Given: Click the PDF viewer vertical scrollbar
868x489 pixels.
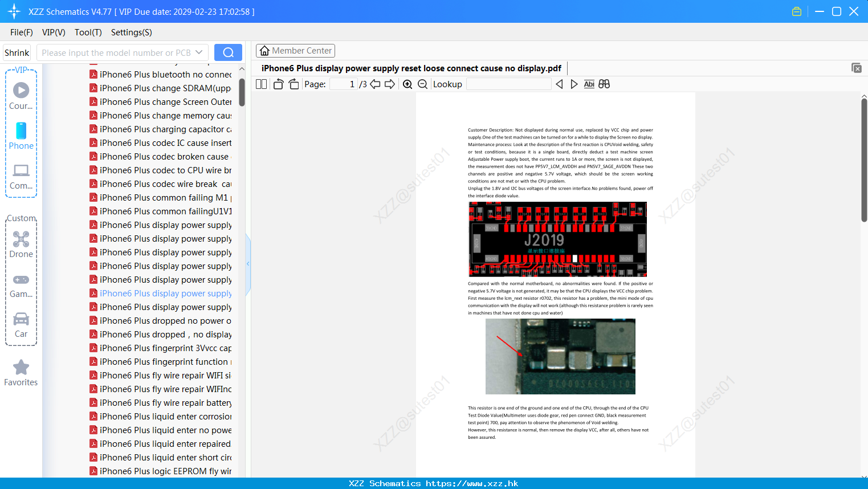Looking at the screenshot, I should (864, 160).
